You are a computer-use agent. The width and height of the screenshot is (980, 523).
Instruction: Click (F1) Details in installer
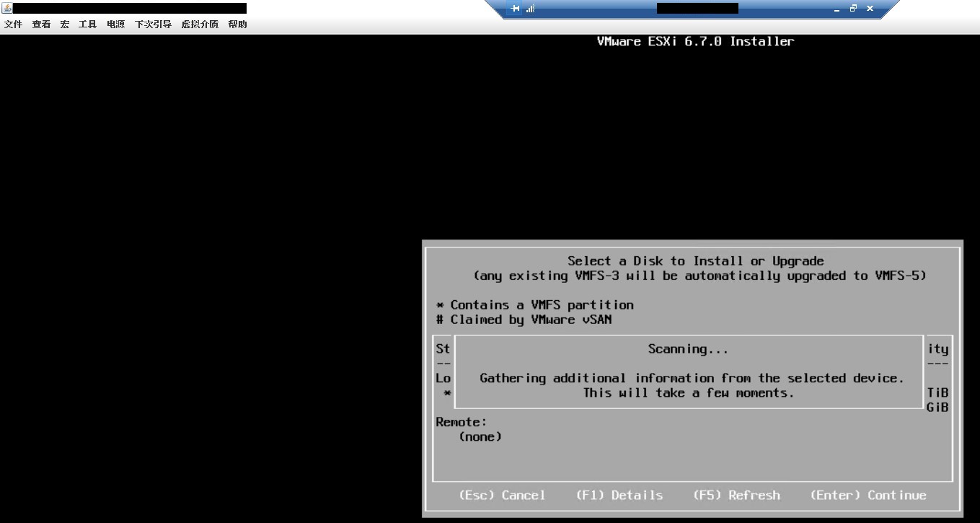pyautogui.click(x=619, y=495)
